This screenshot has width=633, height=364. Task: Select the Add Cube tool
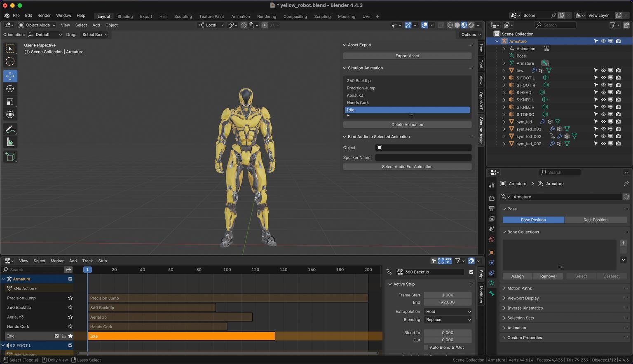coord(10,156)
